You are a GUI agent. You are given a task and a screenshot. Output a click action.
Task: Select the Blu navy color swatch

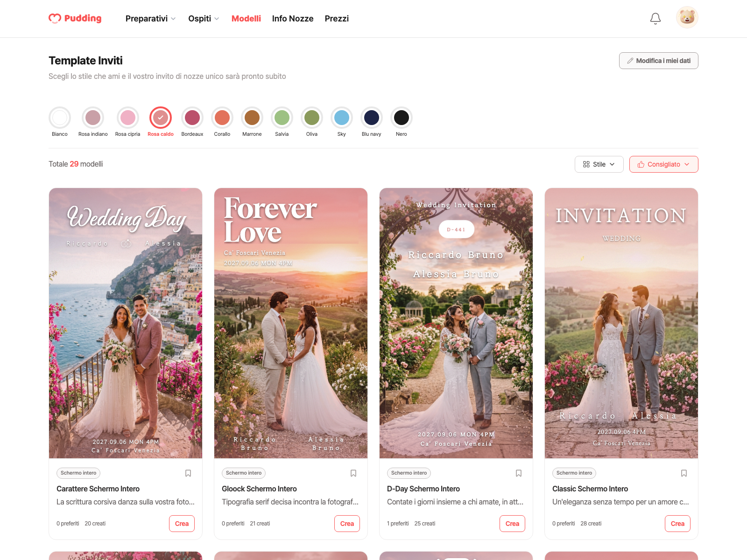click(372, 118)
